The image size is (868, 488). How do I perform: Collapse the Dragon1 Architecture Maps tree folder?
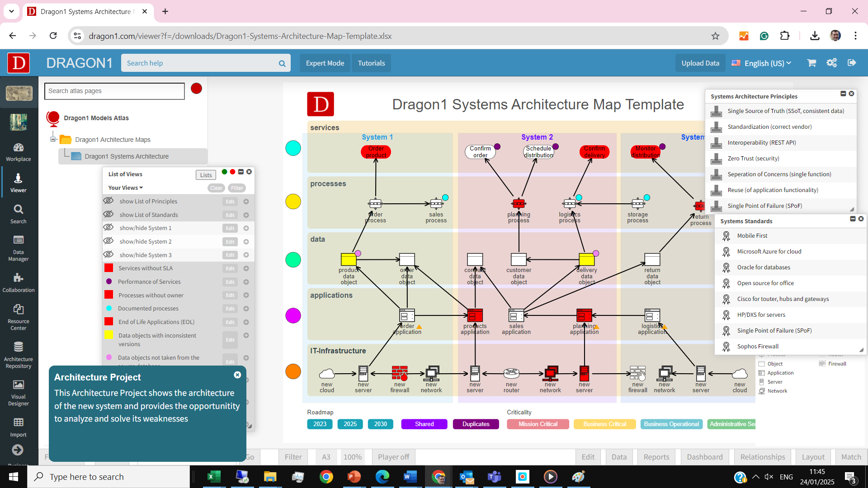click(53, 139)
